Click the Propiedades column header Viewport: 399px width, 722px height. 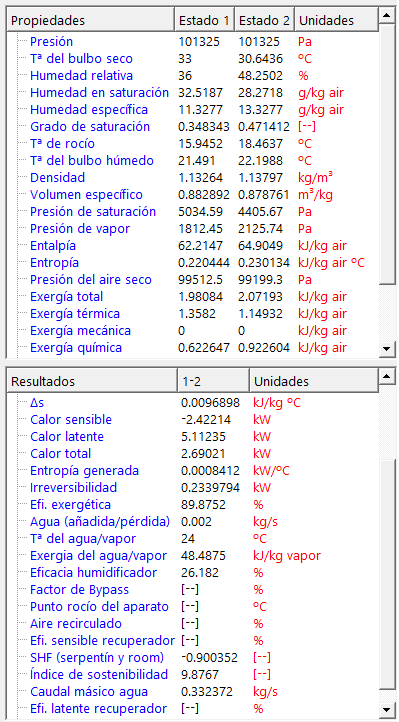(91, 21)
